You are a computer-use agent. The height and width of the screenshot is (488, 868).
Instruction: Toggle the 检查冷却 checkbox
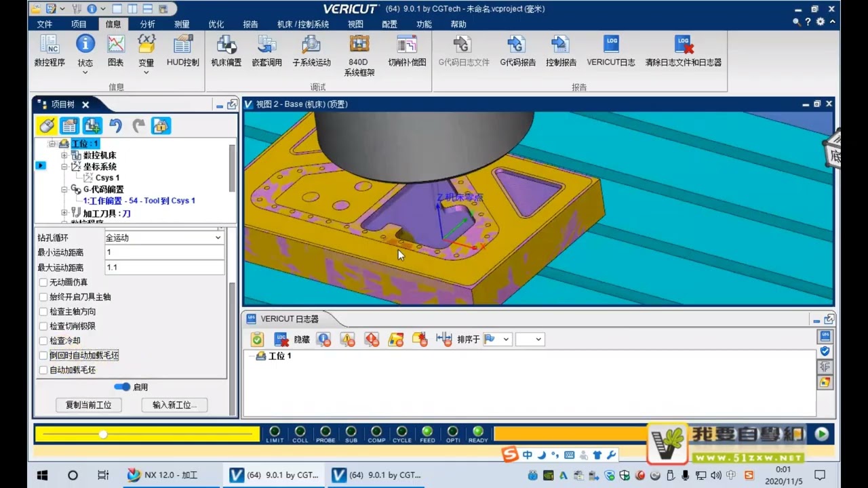tap(44, 341)
